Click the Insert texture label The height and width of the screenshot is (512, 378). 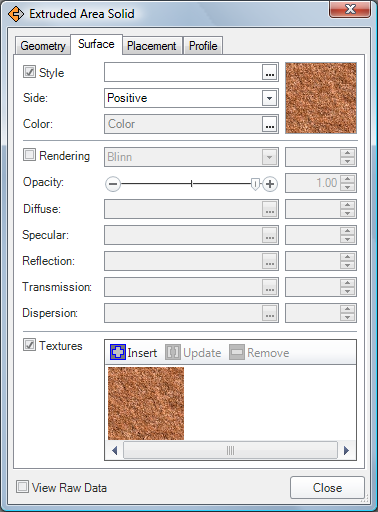[142, 353]
